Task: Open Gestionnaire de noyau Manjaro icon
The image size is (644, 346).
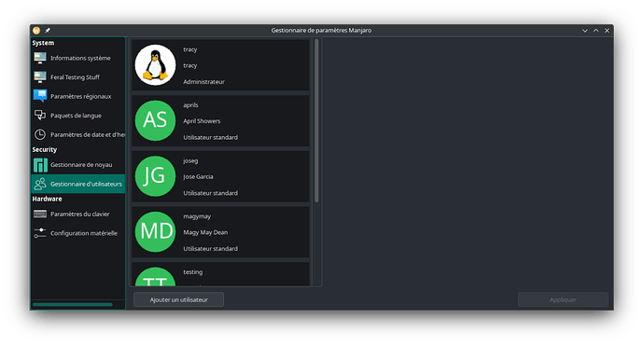Action: 40,164
